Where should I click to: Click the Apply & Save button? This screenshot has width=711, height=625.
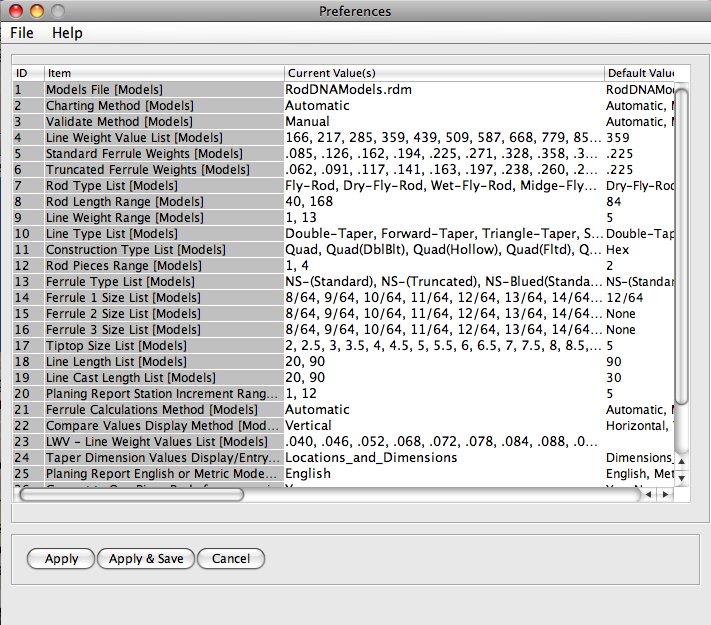pyautogui.click(x=146, y=558)
